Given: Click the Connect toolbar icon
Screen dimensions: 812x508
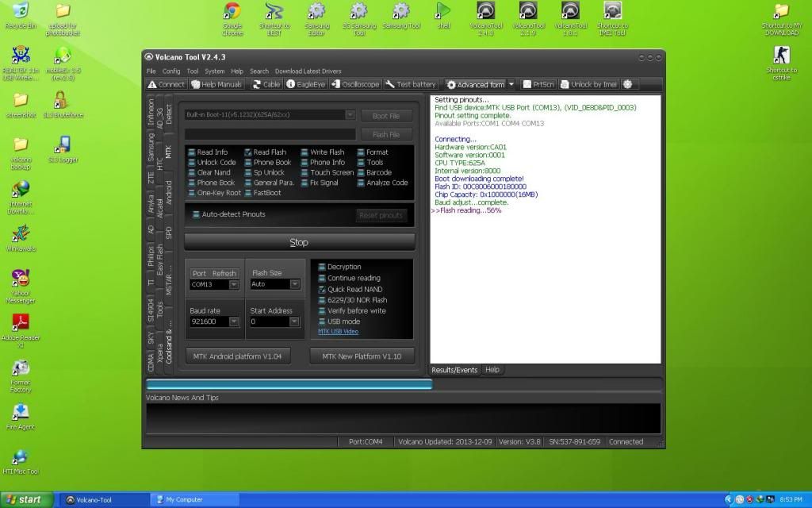Looking at the screenshot, I should point(167,84).
